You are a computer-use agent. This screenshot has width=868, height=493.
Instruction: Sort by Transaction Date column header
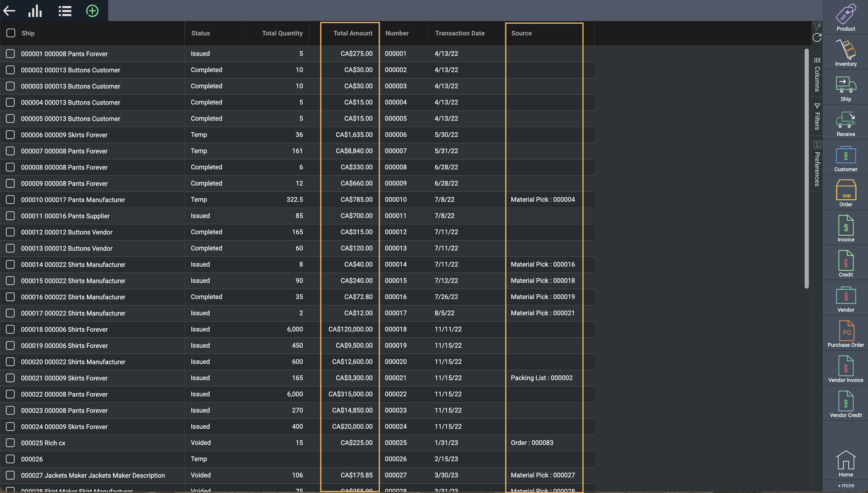point(460,33)
